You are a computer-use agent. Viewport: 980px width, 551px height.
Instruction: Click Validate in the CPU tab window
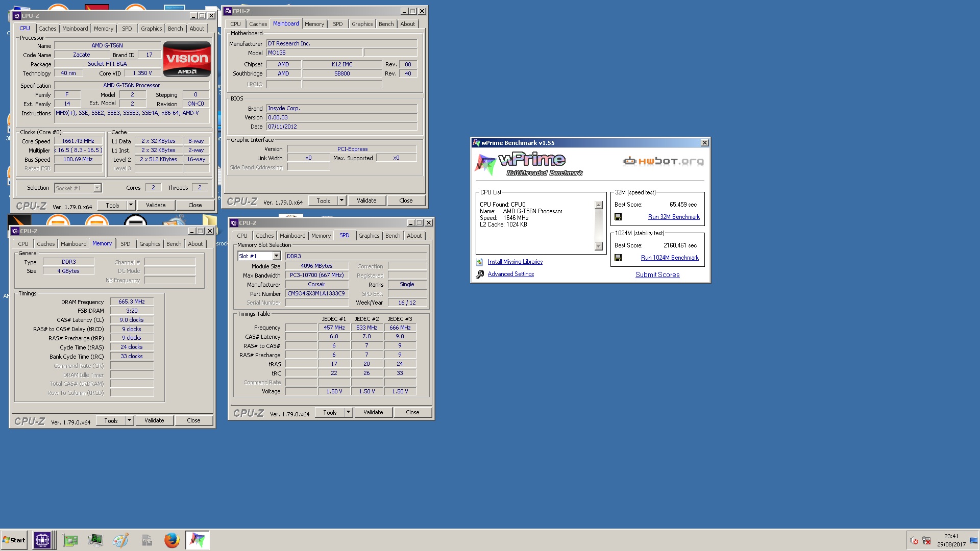click(x=156, y=205)
